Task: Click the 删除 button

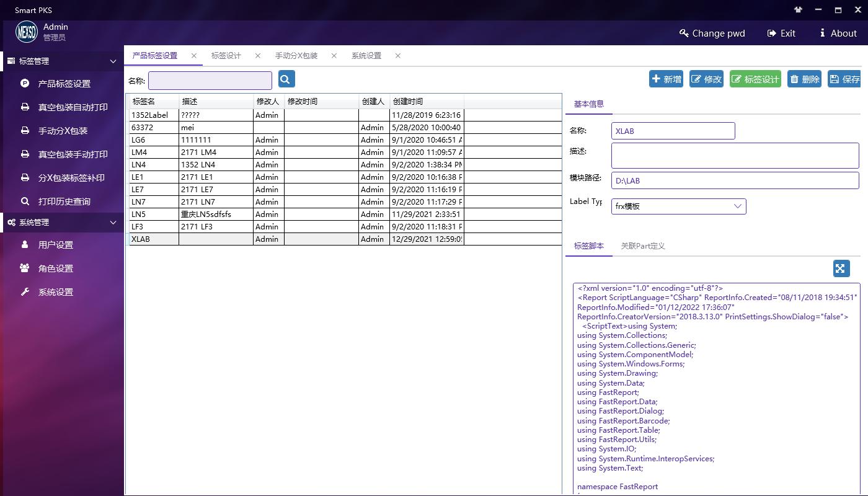Action: click(x=804, y=79)
